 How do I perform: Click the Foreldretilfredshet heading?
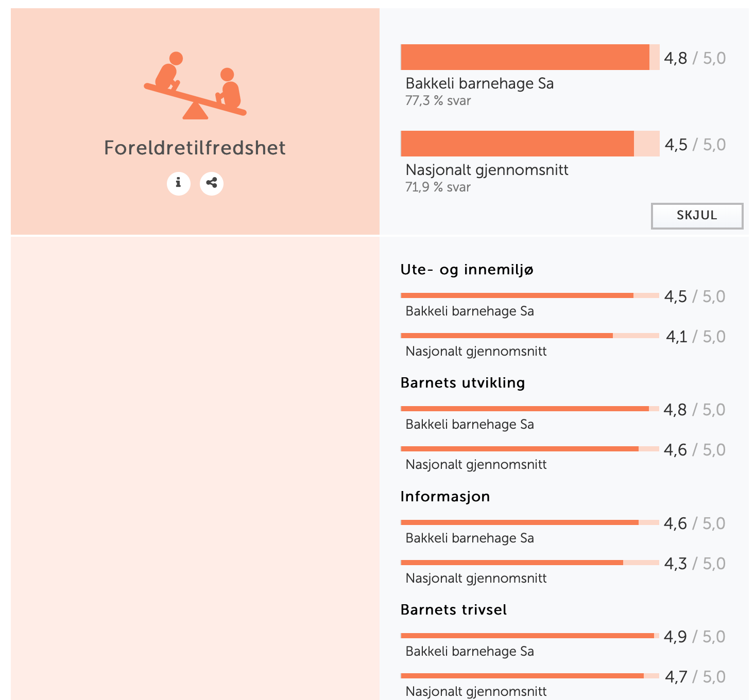(x=195, y=148)
